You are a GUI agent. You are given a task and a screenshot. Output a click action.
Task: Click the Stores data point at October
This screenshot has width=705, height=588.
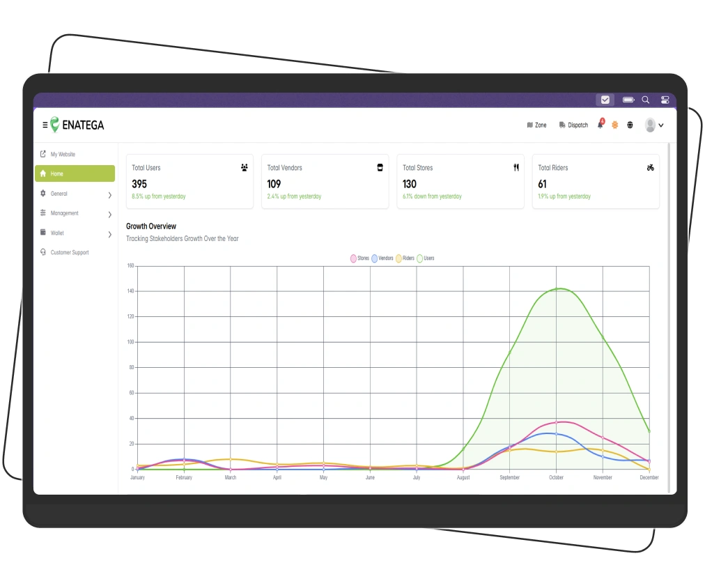click(x=556, y=422)
